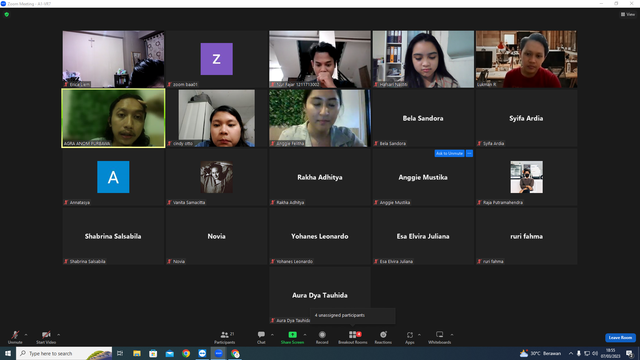Open the Reactions menu

[383, 337]
